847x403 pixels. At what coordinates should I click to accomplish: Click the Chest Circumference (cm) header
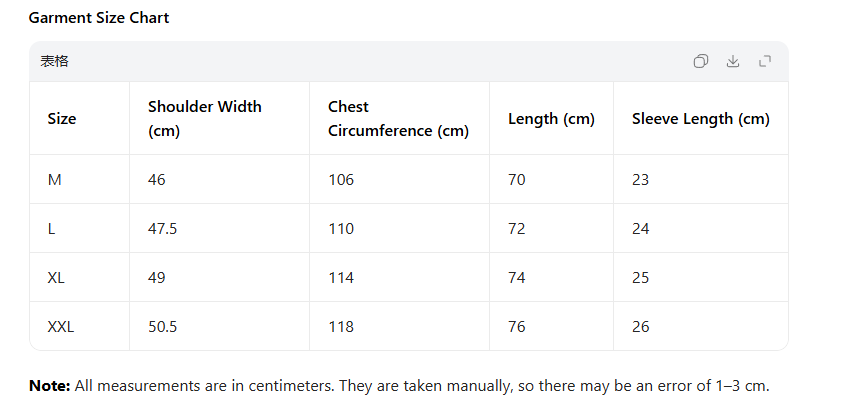coord(398,119)
